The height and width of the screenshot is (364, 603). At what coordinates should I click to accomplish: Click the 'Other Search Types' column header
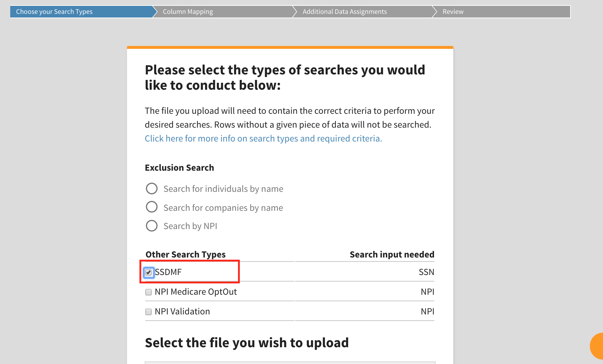pos(185,254)
